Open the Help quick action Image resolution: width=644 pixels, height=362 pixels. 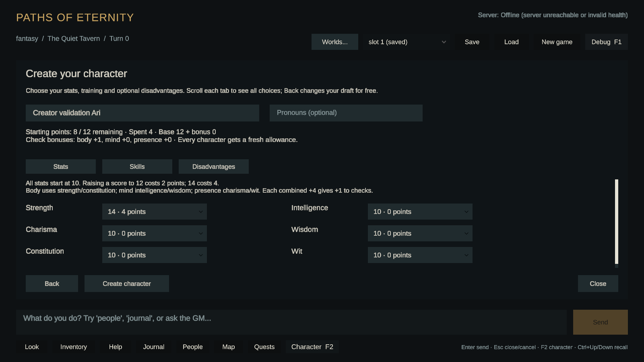(116, 347)
